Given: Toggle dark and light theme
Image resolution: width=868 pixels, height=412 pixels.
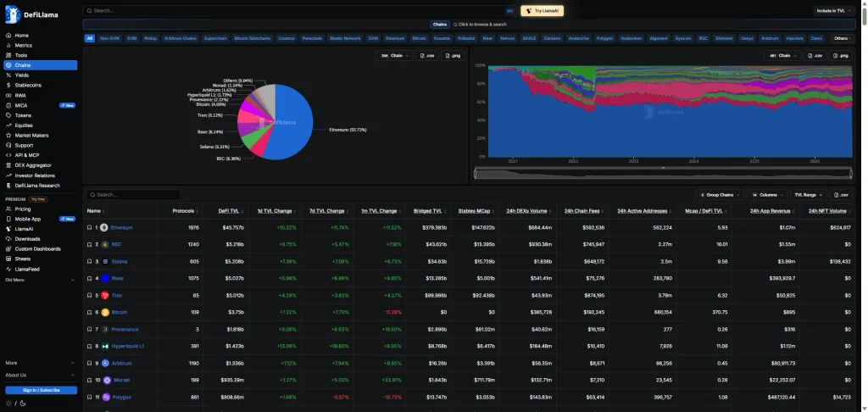Looking at the screenshot, I should click(15, 403).
